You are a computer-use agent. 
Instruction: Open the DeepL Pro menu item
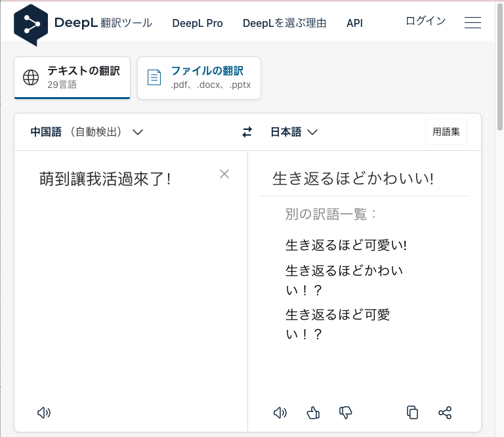[198, 23]
